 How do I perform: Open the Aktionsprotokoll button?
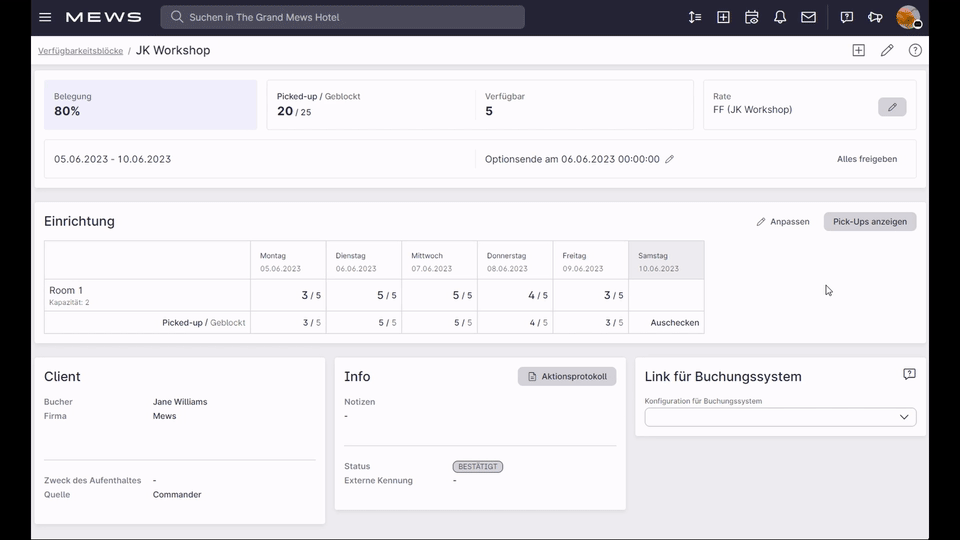[x=567, y=377]
